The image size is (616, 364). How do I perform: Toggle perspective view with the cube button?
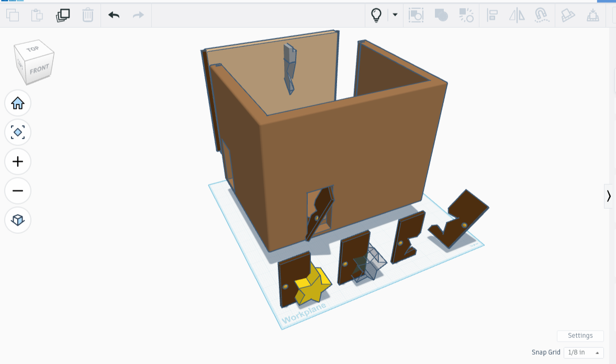click(18, 220)
